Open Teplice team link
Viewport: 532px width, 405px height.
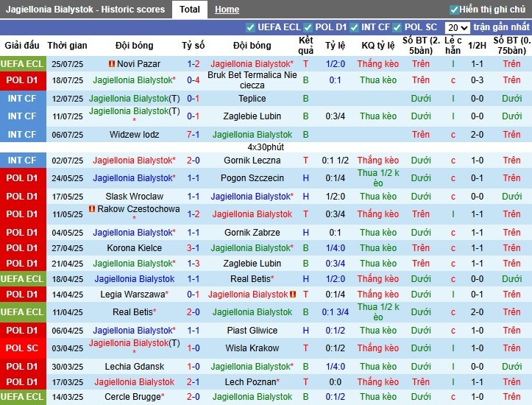252,99
